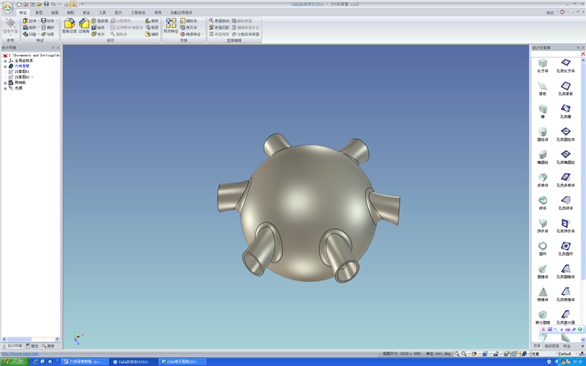Select the round fillet (圆角过渡) tool
This screenshot has height=366, width=586.
pos(69,26)
